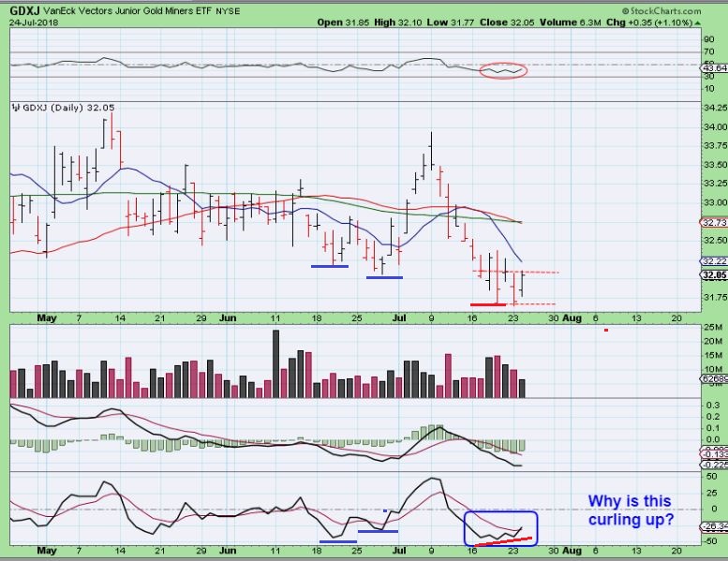Click the 25M volume axis label
This screenshot has height=561, width=728.
pos(713,328)
